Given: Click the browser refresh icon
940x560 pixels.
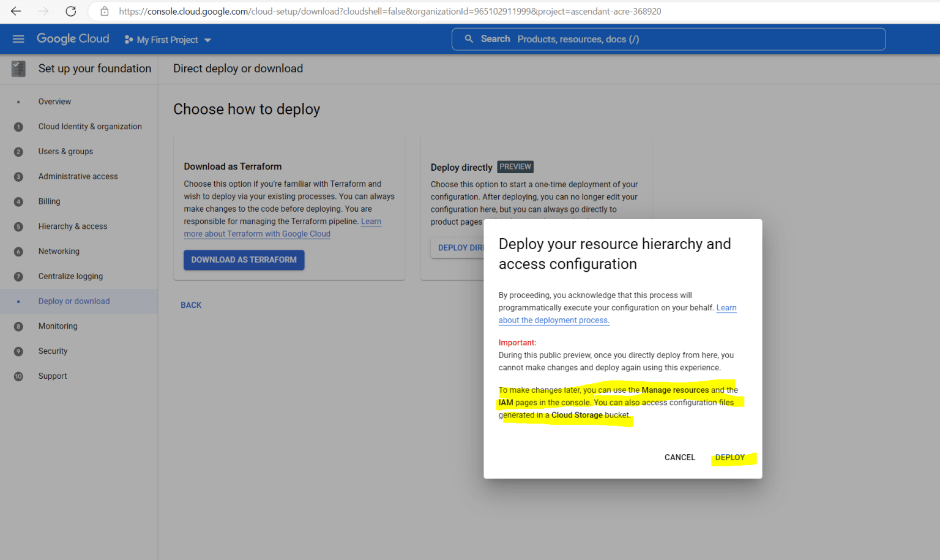Looking at the screenshot, I should [x=70, y=11].
